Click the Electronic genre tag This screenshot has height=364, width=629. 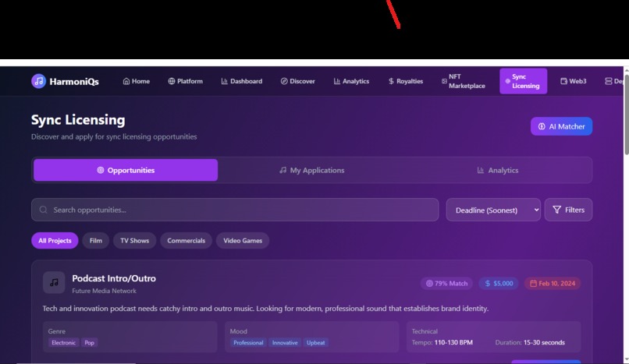63,343
